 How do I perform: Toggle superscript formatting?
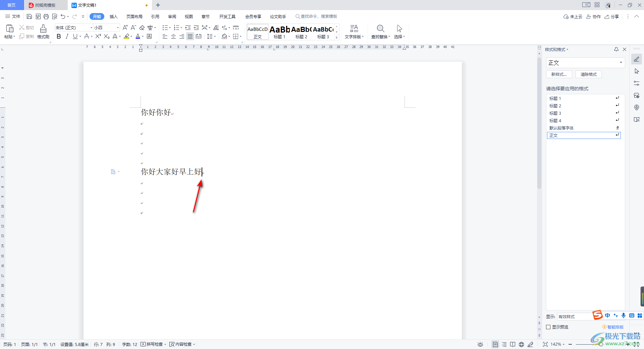tap(98, 36)
